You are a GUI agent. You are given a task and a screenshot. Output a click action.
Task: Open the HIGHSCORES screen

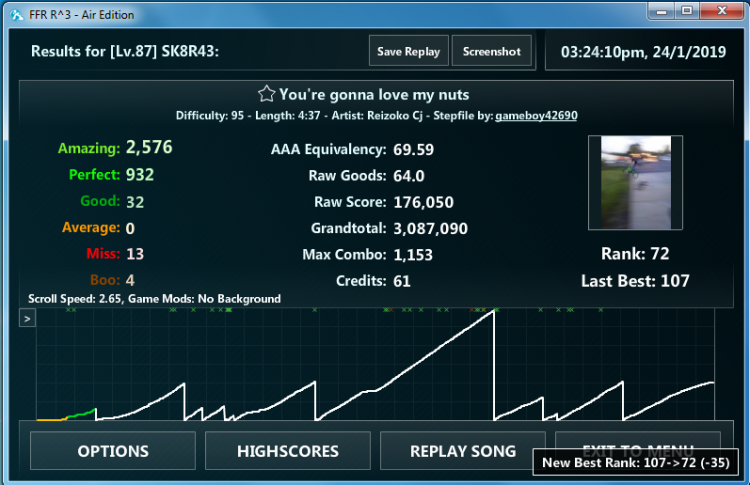[x=288, y=451]
